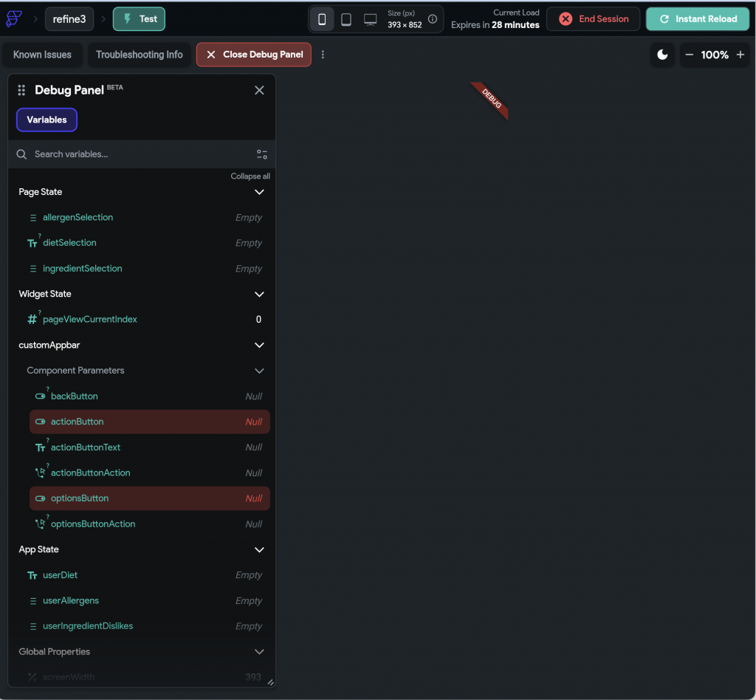
Task: Open filter options in variable search
Action: click(262, 154)
